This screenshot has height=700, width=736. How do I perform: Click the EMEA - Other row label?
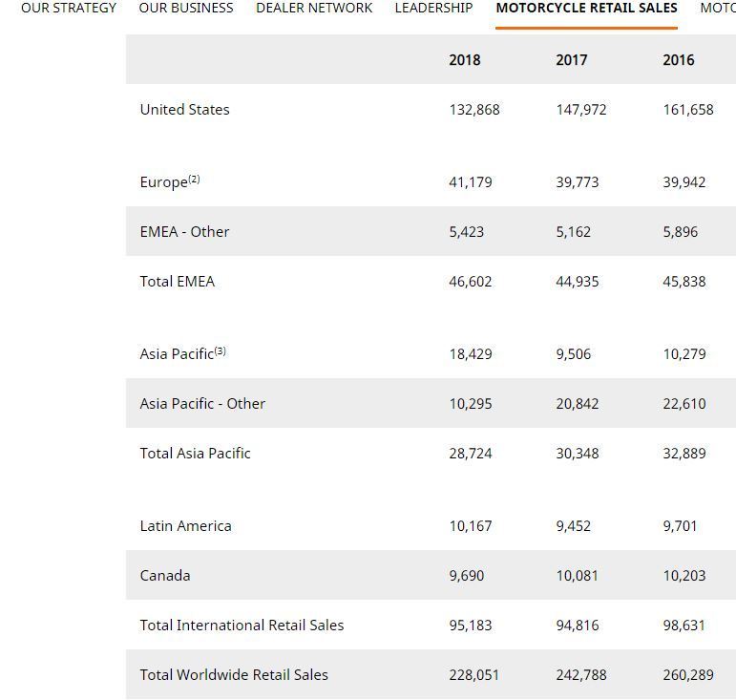point(184,232)
